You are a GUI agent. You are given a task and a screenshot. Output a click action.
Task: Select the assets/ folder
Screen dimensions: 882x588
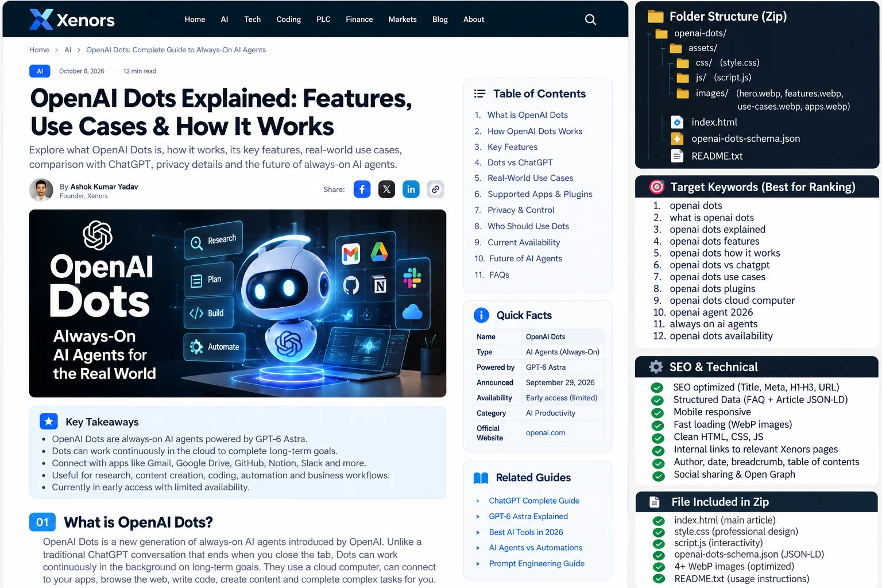tap(693, 48)
